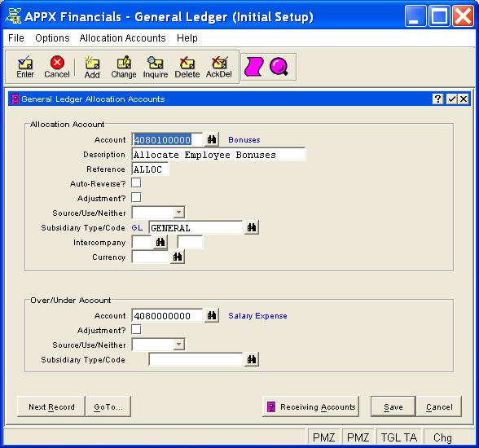
Task: Click the red Cancel toolbar icon
Action: pos(57,67)
